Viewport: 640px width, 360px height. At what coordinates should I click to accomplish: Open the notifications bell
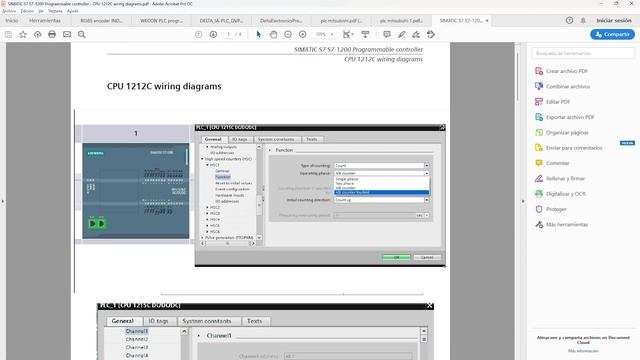[583, 20]
